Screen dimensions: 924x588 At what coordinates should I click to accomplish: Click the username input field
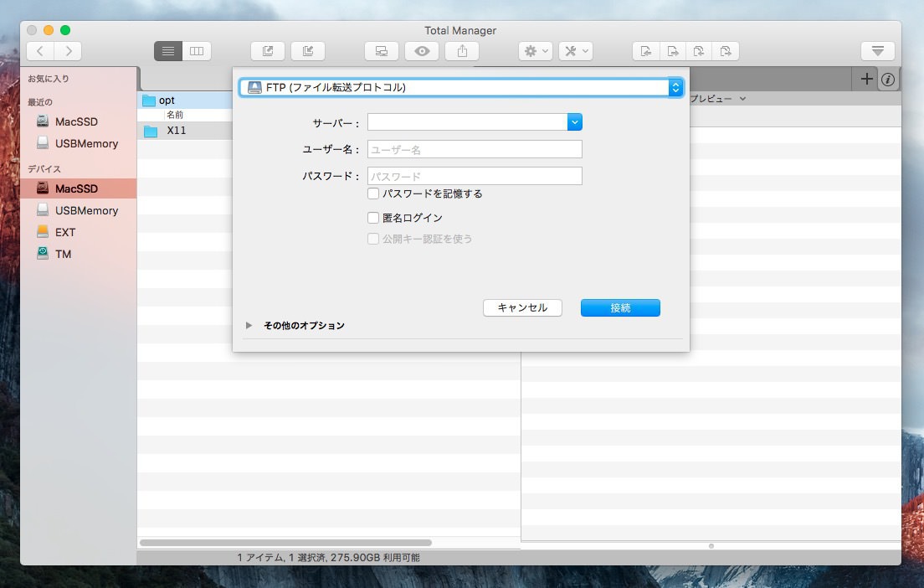[475, 149]
